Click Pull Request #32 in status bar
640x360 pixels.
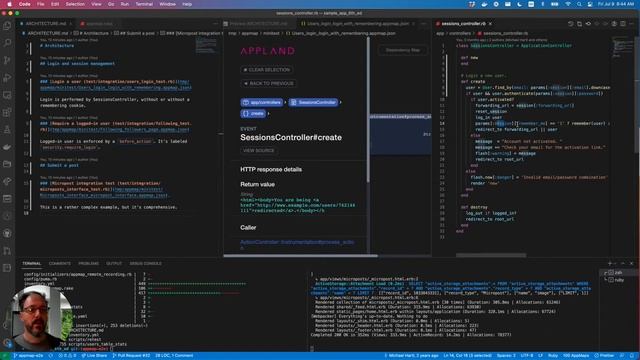pos(131,356)
